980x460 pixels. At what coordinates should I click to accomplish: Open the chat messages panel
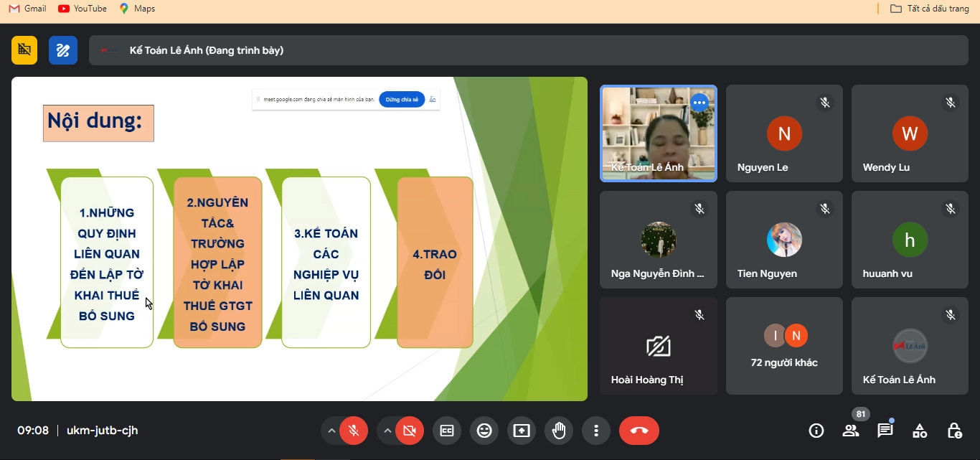click(x=885, y=431)
